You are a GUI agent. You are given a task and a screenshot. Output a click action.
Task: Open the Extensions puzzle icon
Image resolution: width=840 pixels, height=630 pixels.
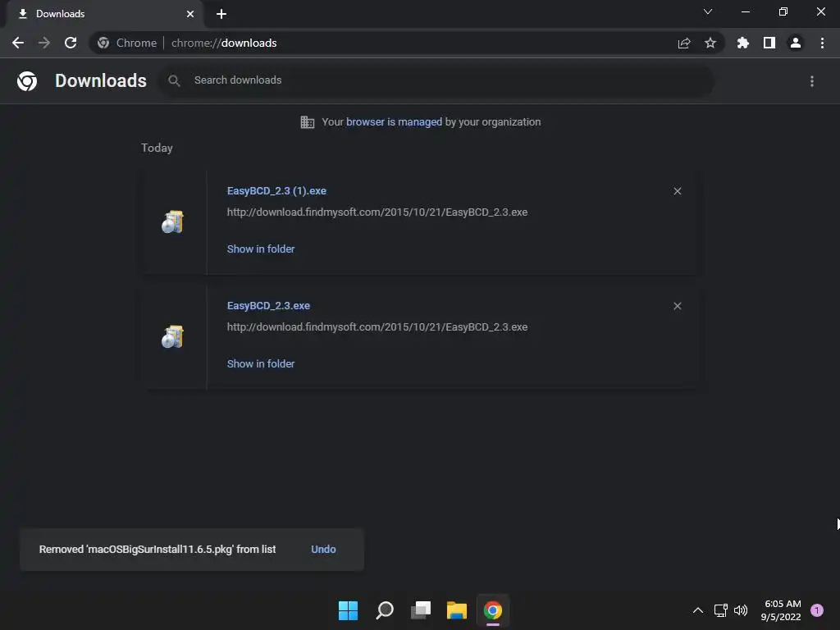point(743,43)
